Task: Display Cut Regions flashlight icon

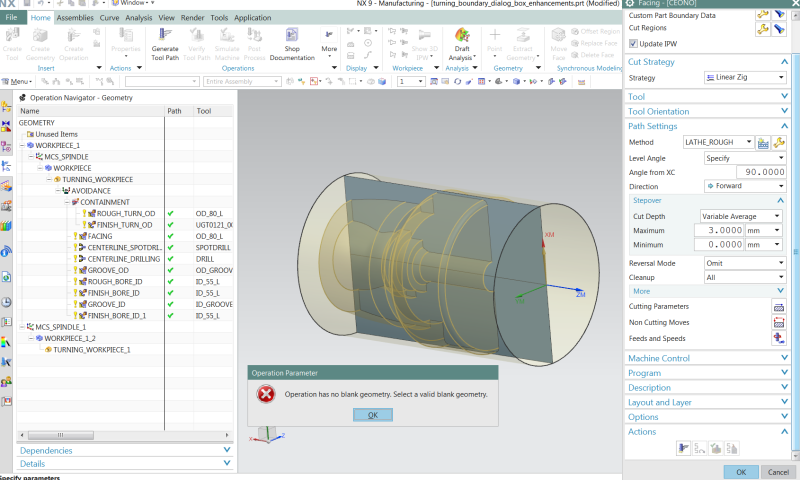Action: [779, 29]
